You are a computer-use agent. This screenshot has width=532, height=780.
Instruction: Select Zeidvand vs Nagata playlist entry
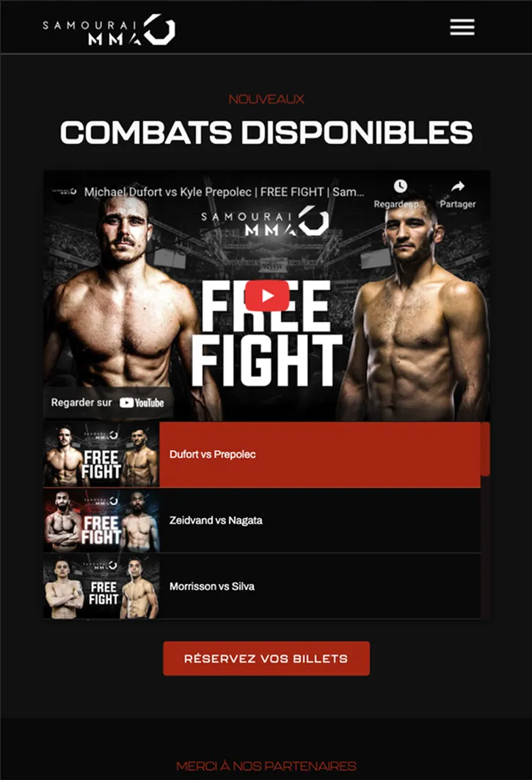pyautogui.click(x=262, y=521)
